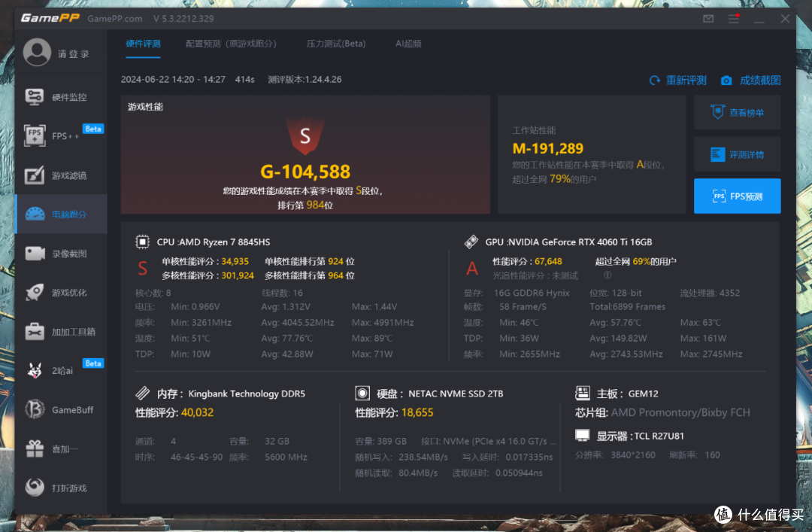
Task: Click 单核性能排行第 924 位
Action: pos(310,261)
